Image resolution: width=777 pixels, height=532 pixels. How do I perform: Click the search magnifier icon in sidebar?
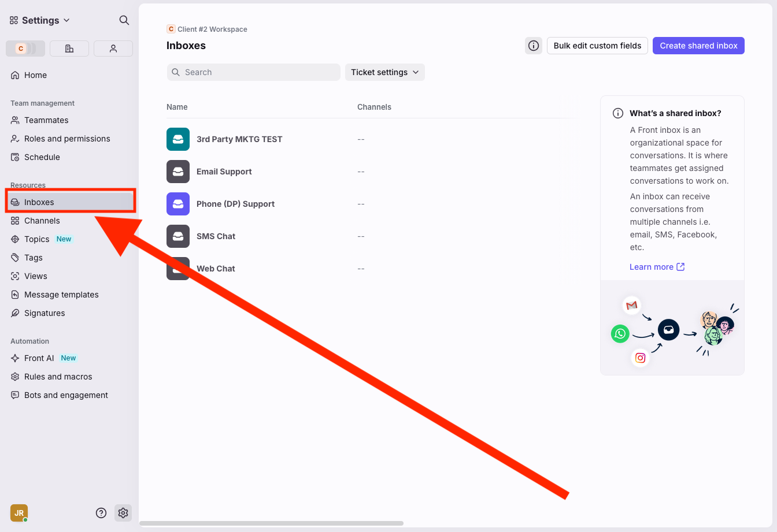(124, 20)
